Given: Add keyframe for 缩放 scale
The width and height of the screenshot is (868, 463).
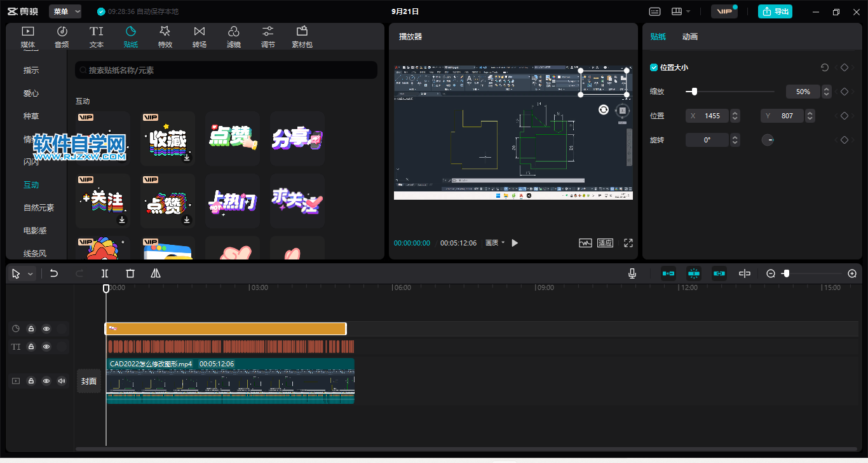Looking at the screenshot, I should 844,92.
